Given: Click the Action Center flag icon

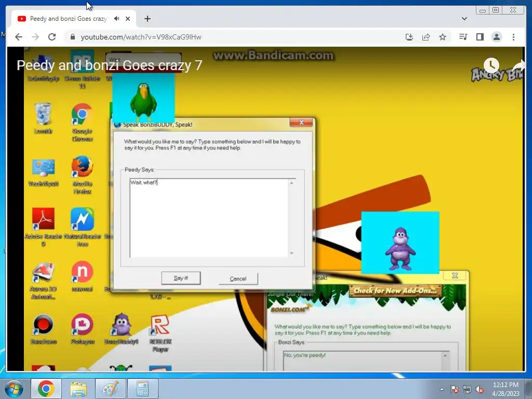Looking at the screenshot, I should (454, 389).
